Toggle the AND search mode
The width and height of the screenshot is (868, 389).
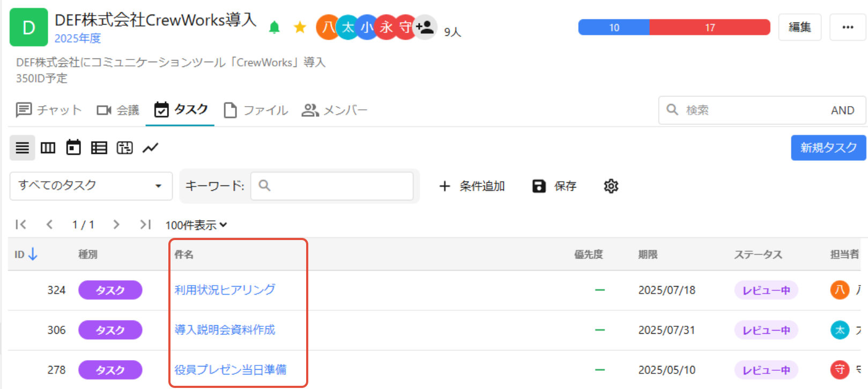point(842,110)
